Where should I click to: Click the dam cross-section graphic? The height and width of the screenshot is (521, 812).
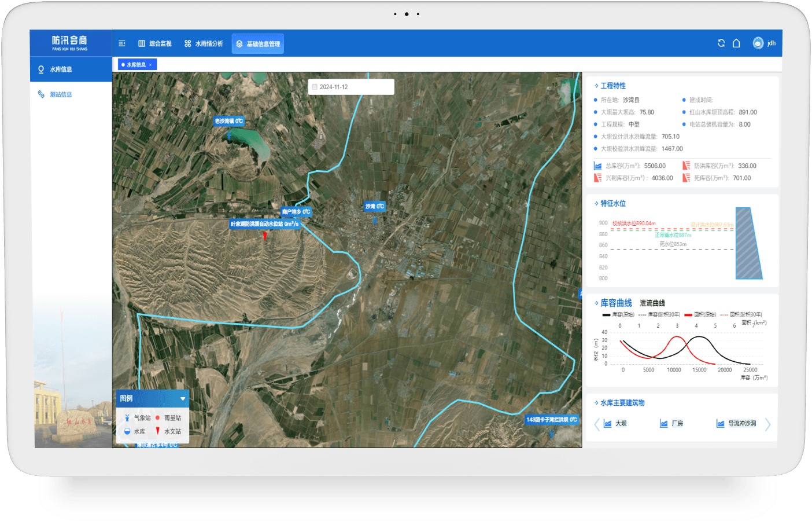(x=749, y=243)
